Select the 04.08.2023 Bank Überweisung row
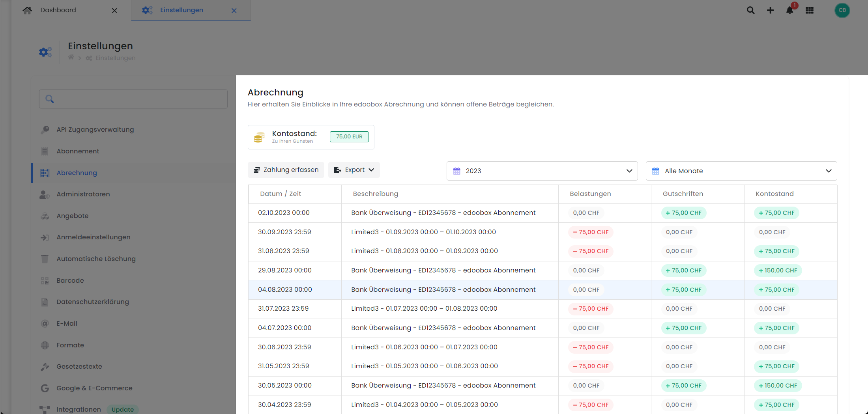The height and width of the screenshot is (414, 868). click(443, 289)
